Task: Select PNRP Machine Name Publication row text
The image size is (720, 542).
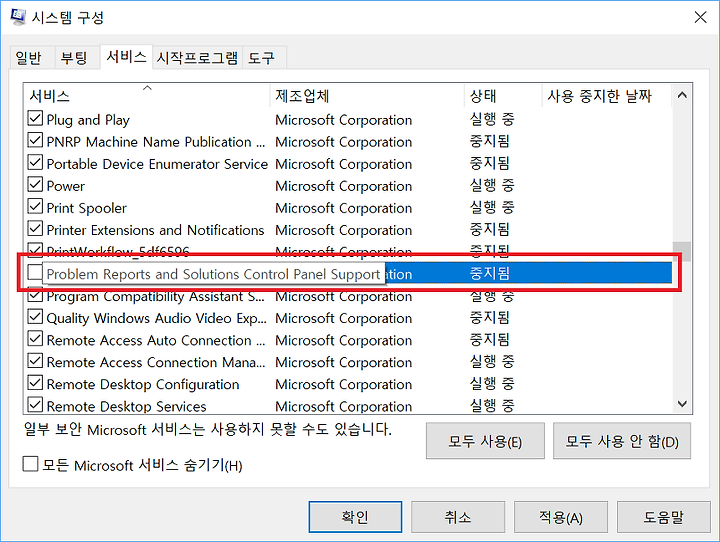Action: 156,142
